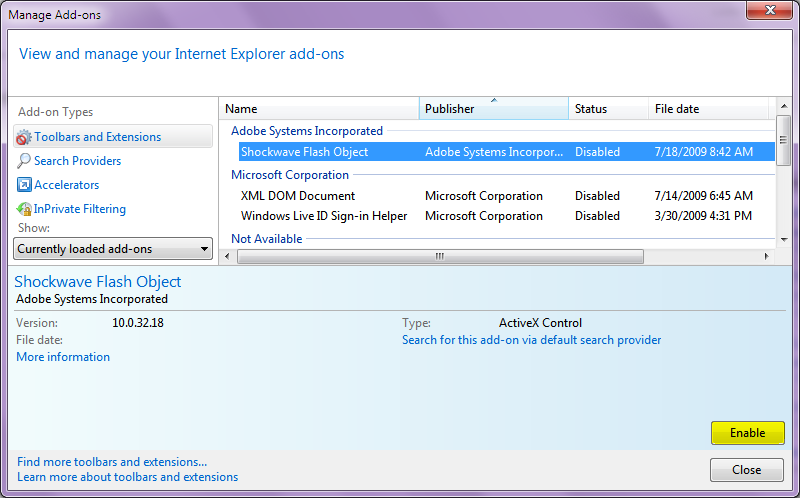Click the Toolbars and Extensions gear icon

pyautogui.click(x=23, y=137)
